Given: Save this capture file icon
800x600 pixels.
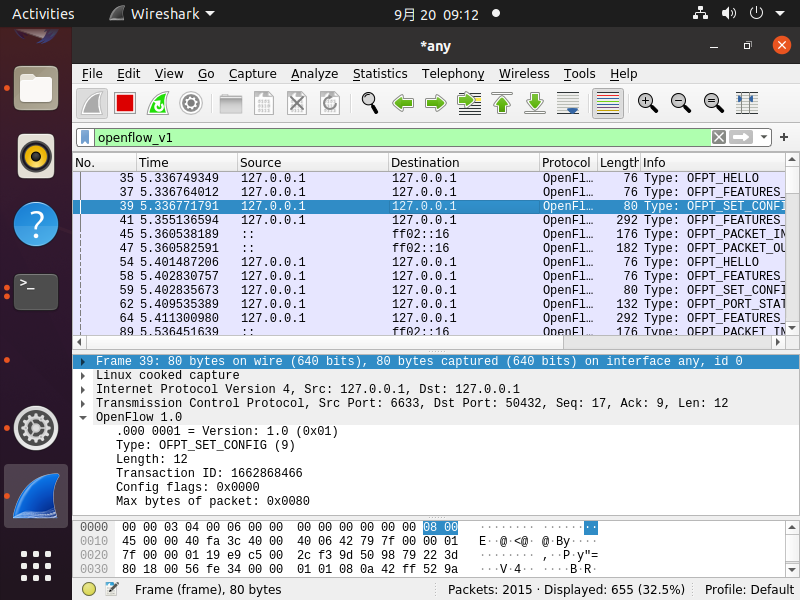Looking at the screenshot, I should (x=264, y=104).
